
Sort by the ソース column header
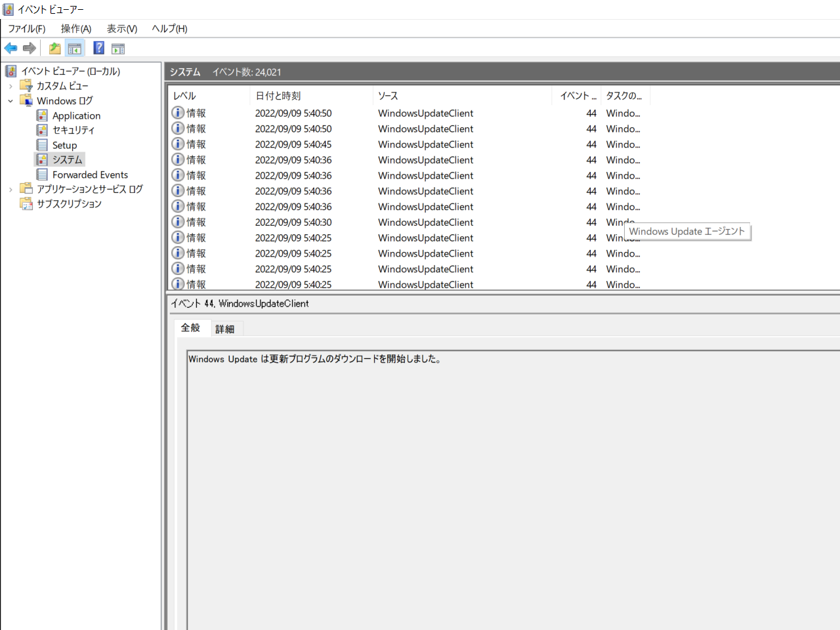pyautogui.click(x=463, y=96)
